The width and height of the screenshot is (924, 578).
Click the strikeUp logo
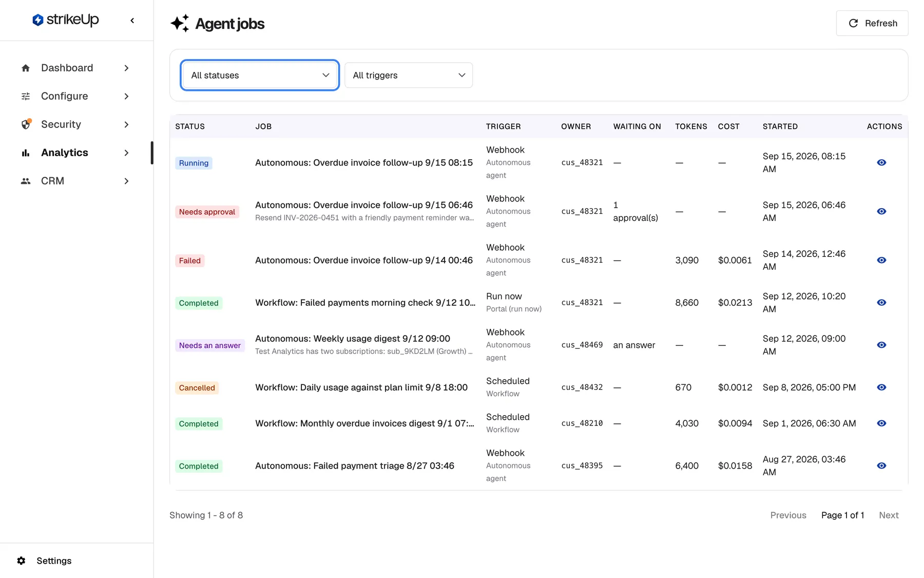click(65, 20)
